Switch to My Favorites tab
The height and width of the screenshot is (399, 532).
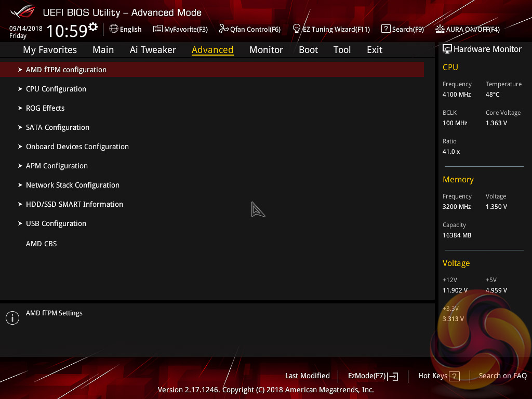50,50
